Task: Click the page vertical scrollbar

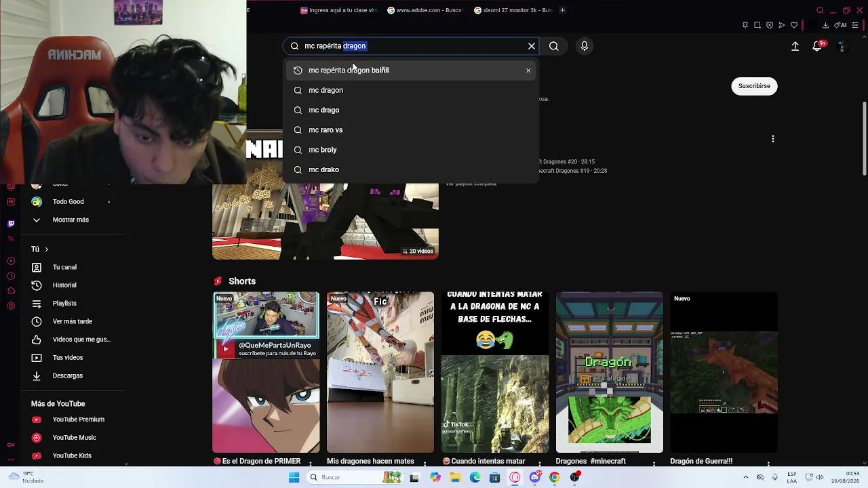Action: pyautogui.click(x=865, y=139)
